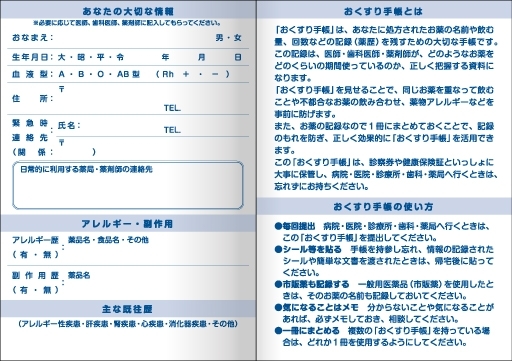
Task: Select blood type O
Action: point(101,74)
